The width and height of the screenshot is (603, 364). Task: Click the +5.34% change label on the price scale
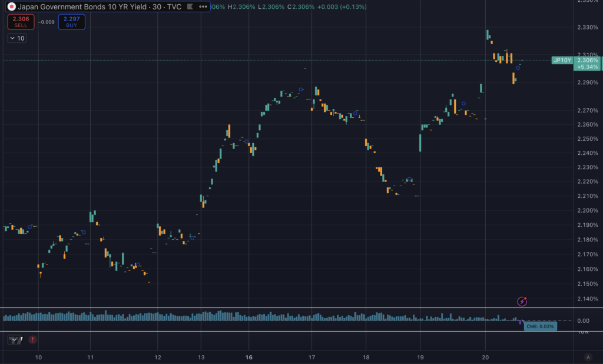587,67
